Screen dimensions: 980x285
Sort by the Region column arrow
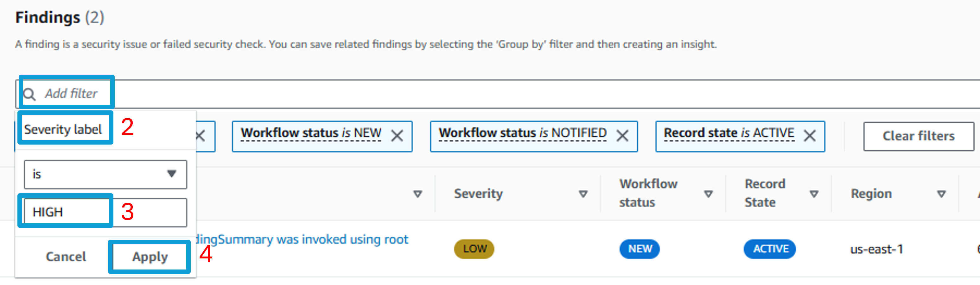[x=942, y=194]
